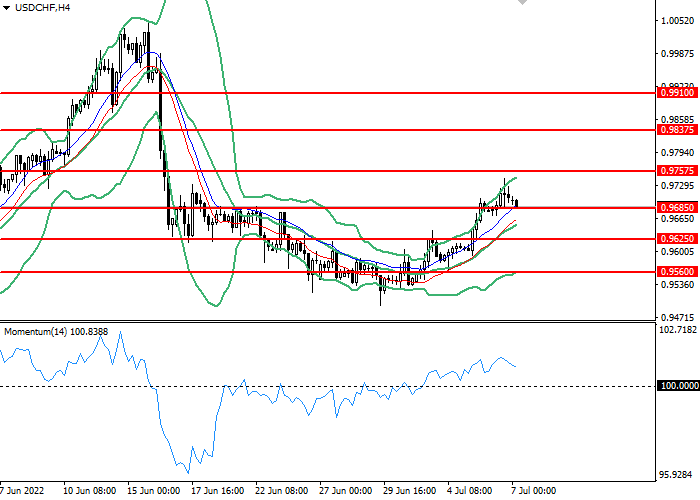
Task: Click the 0.97940 price scale value
Action: tap(678, 153)
